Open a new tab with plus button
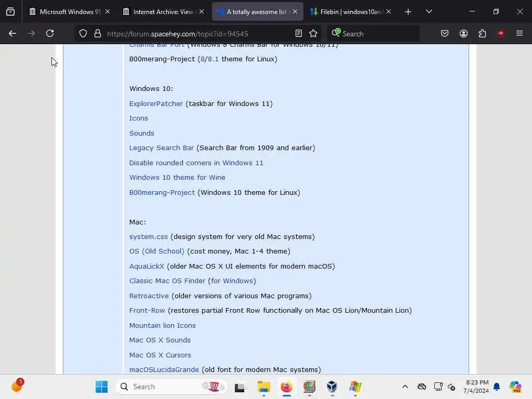The height and width of the screenshot is (399, 532). 408,12
